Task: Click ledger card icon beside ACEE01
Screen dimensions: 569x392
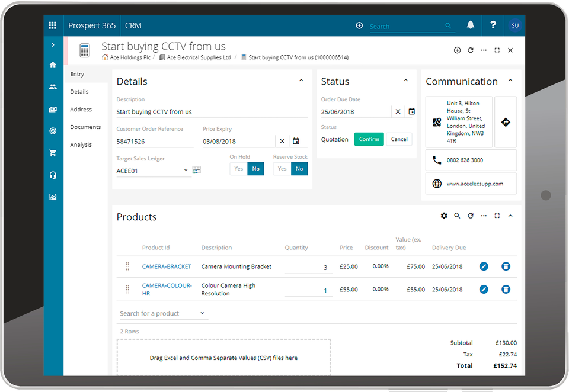Action: (x=197, y=170)
